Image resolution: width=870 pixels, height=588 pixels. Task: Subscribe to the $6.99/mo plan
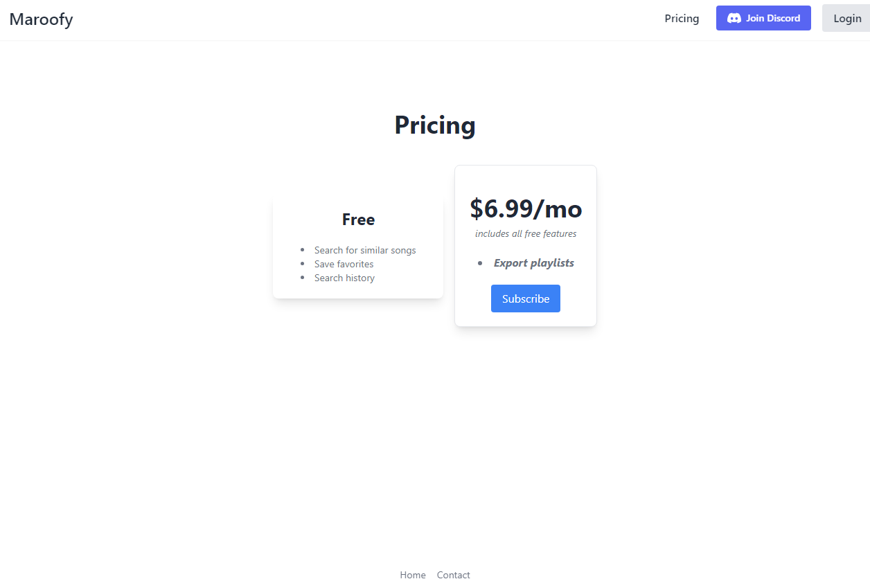click(x=526, y=299)
